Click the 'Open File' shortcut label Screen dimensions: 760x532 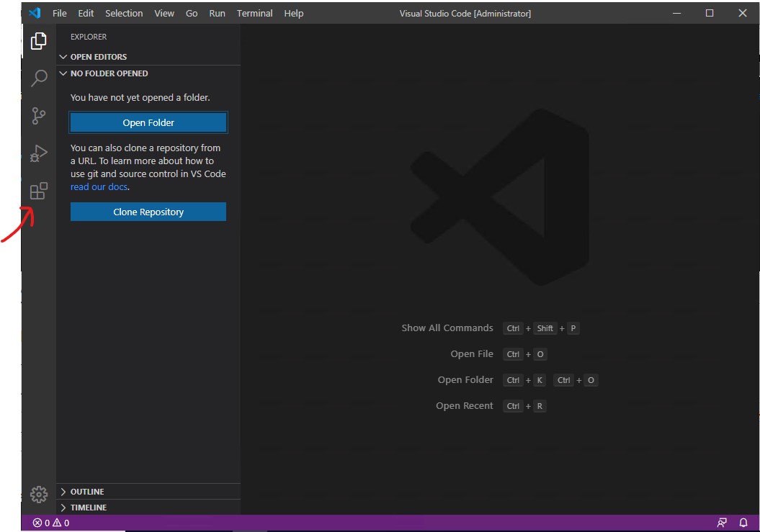(472, 354)
